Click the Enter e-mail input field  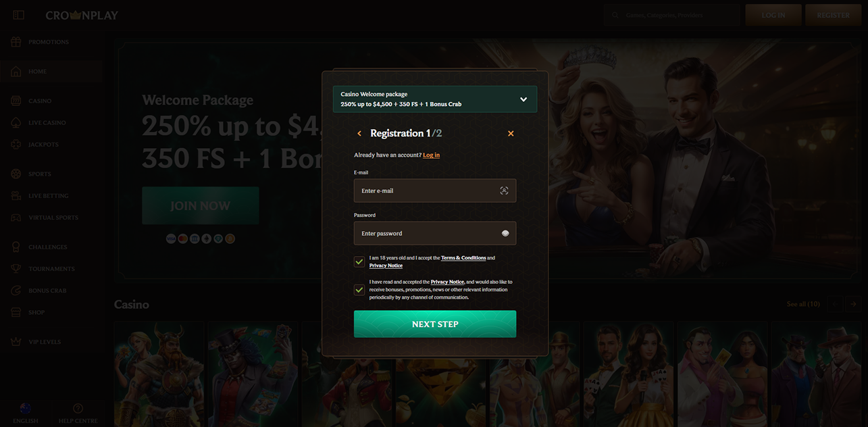(x=426, y=191)
